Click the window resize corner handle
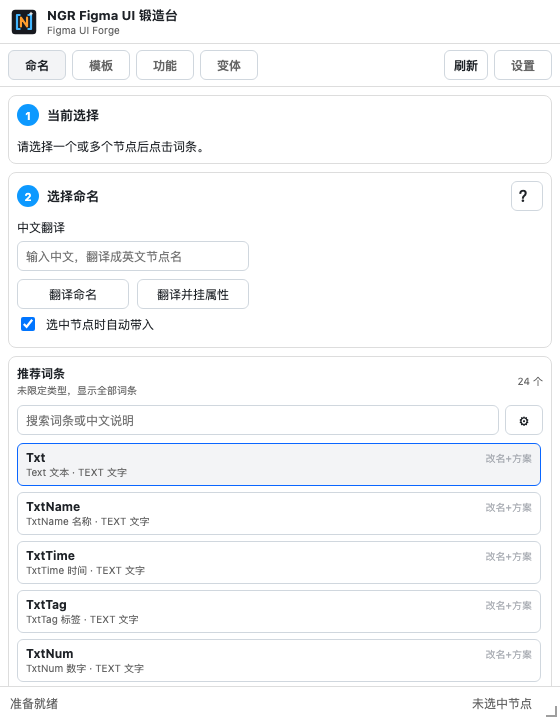560x720 pixels. coord(551,710)
